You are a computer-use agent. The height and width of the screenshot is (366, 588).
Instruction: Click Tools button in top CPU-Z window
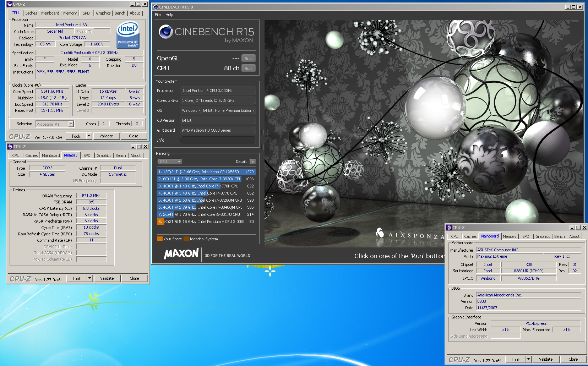tap(76, 136)
